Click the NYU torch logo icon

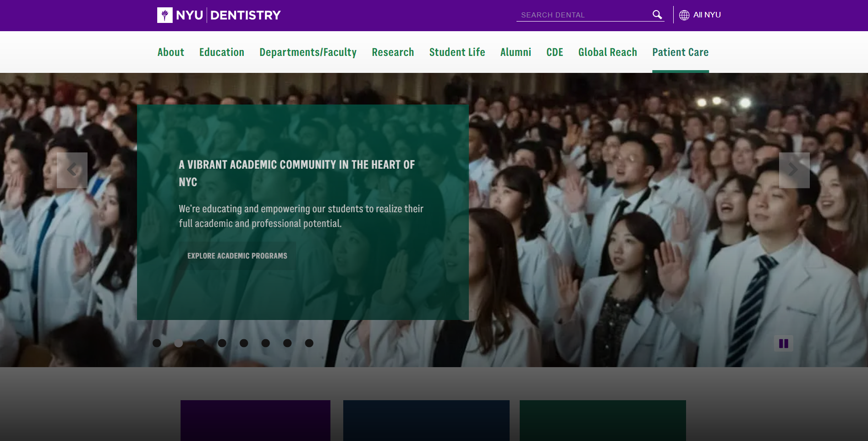pos(165,15)
